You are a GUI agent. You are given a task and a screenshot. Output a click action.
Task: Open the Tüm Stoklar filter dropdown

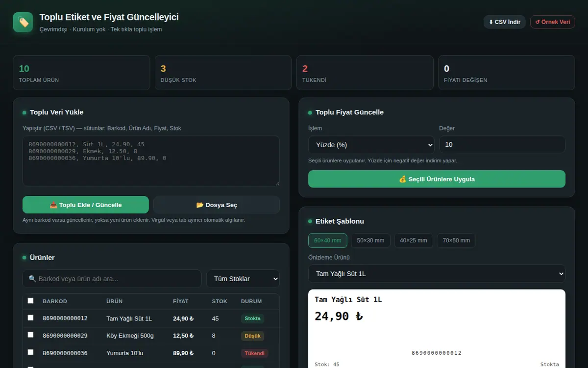pyautogui.click(x=243, y=279)
